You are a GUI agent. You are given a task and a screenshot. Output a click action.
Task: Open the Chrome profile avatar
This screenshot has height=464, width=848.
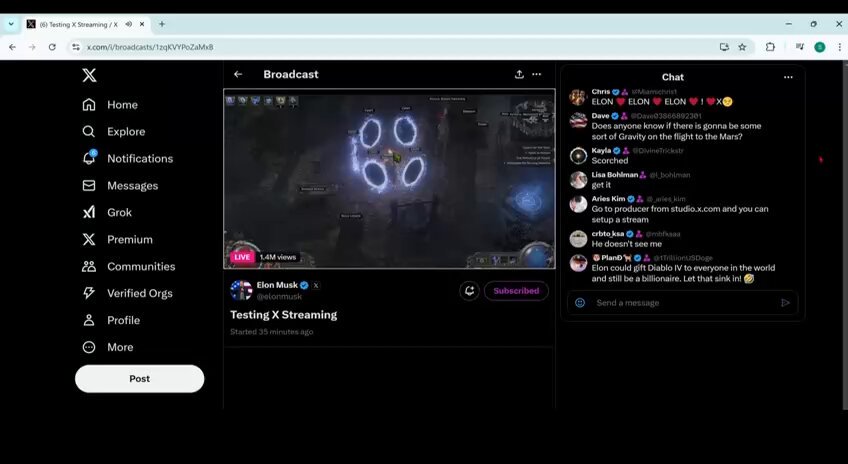(820, 47)
